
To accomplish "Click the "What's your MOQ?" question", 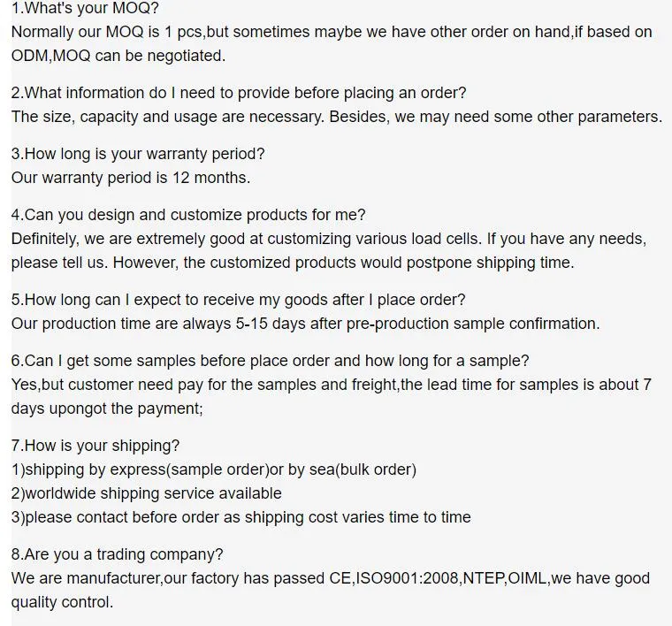I will point(85,8).
